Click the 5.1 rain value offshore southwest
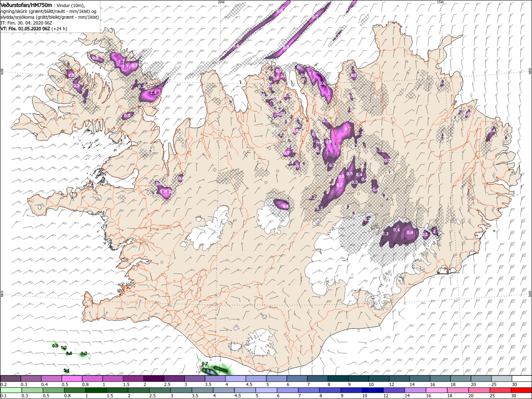Image resolution: width=532 pixels, height=399 pixels. pos(66,370)
